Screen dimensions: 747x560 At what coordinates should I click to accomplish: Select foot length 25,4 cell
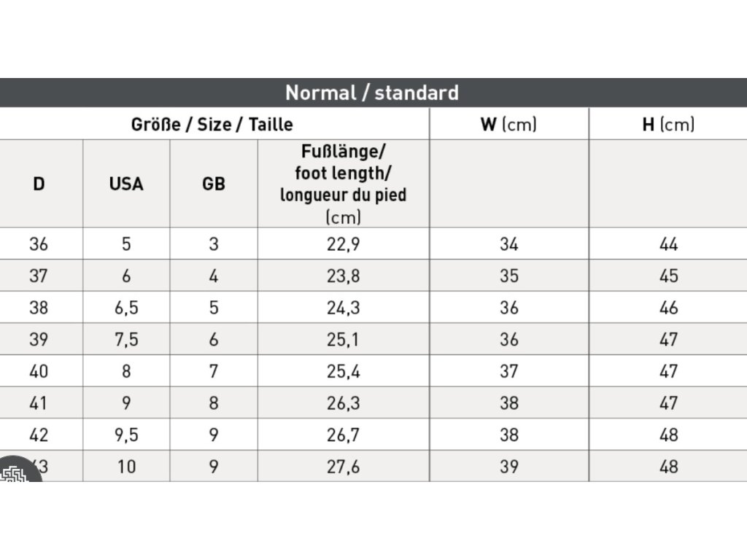point(343,371)
